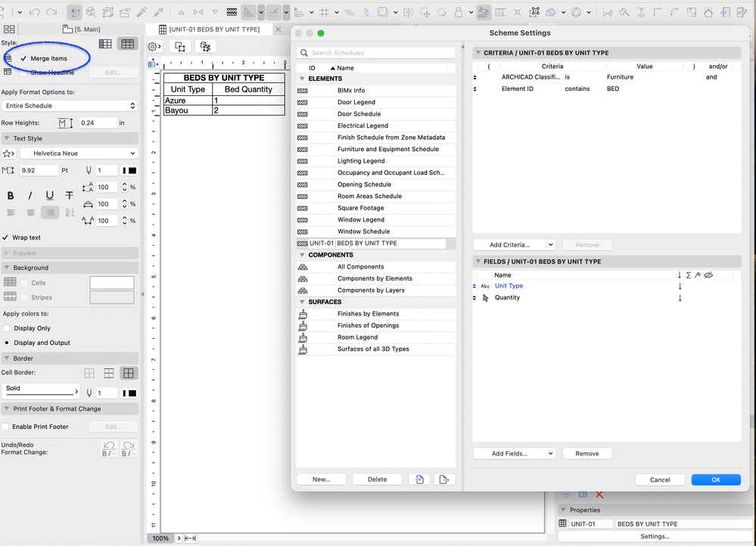Click the Underline text format icon

(x=50, y=196)
